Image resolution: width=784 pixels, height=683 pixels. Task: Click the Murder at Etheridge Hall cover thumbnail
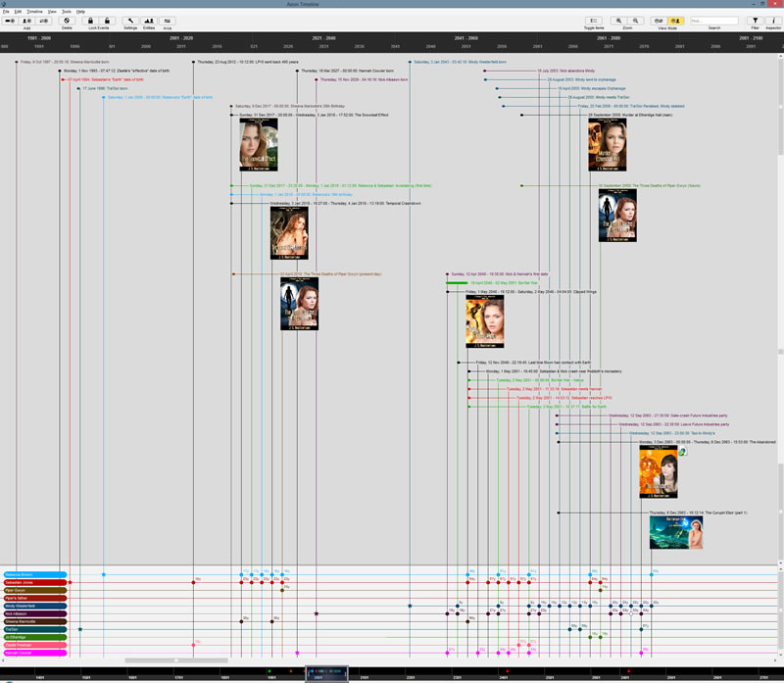tap(607, 144)
